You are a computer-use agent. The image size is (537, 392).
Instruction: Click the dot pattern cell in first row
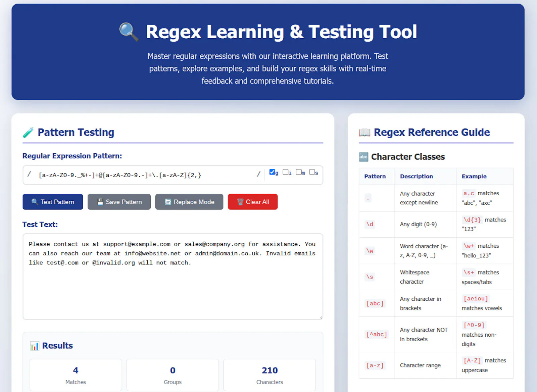(377, 198)
